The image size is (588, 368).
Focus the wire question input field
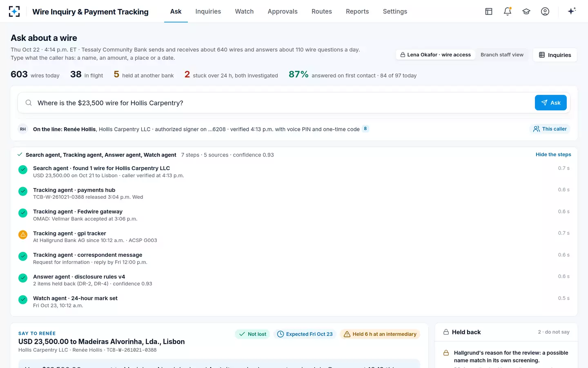click(x=284, y=103)
